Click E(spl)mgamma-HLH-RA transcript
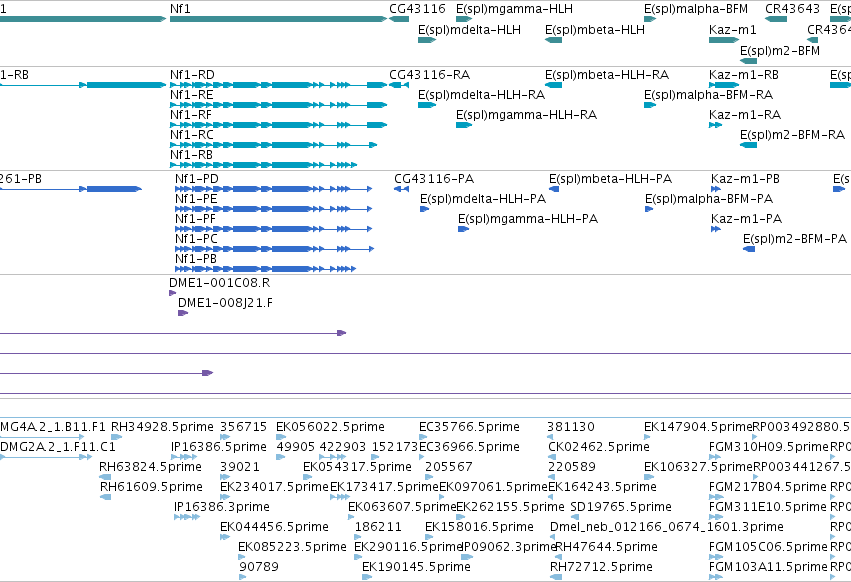Screen dimensions: 851x582 coord(464,125)
